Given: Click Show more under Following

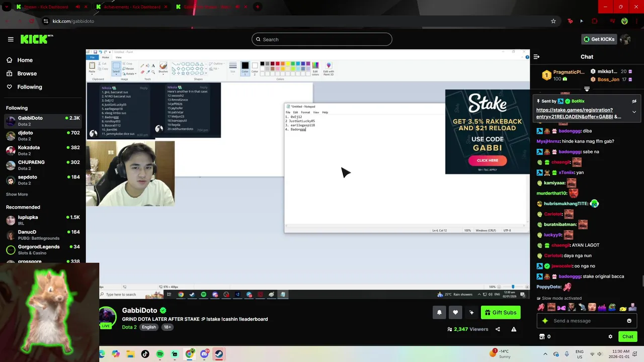Looking at the screenshot, I should click(17, 194).
